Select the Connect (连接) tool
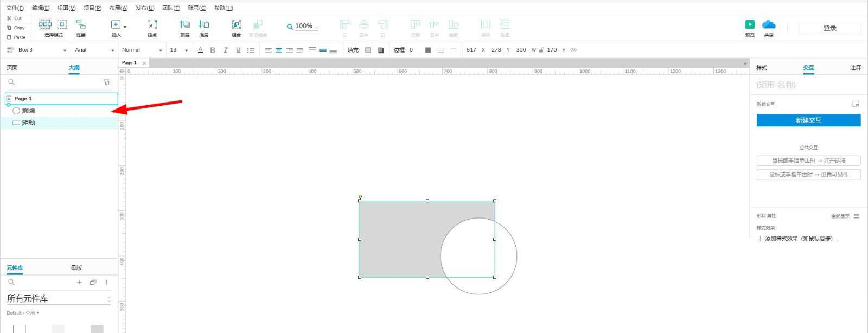This screenshot has width=868, height=333. (81, 24)
